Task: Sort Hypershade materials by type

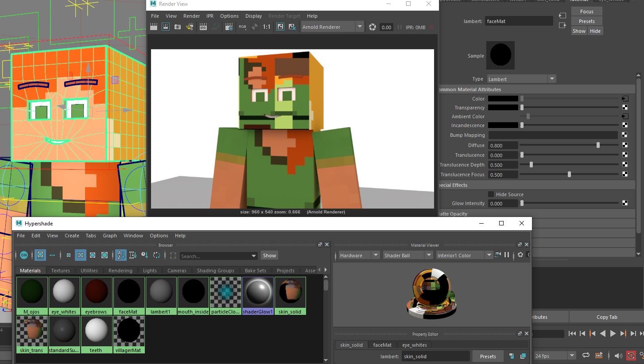Action: click(133, 255)
